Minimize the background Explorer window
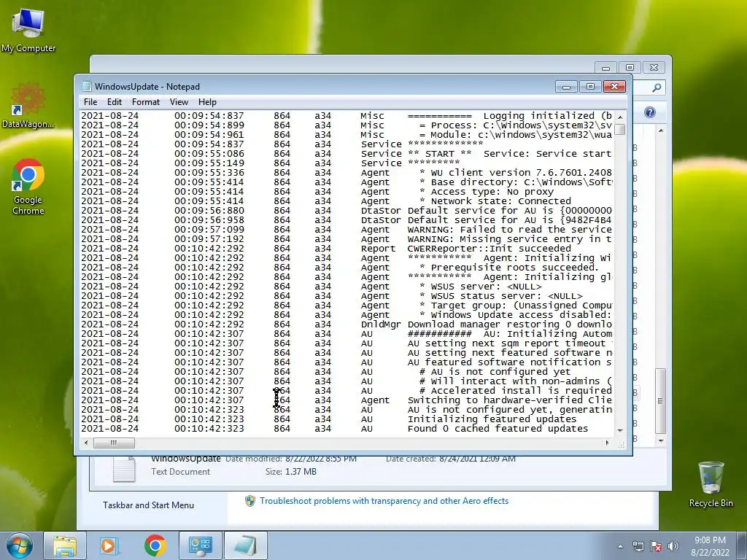747x560 pixels. coord(605,68)
